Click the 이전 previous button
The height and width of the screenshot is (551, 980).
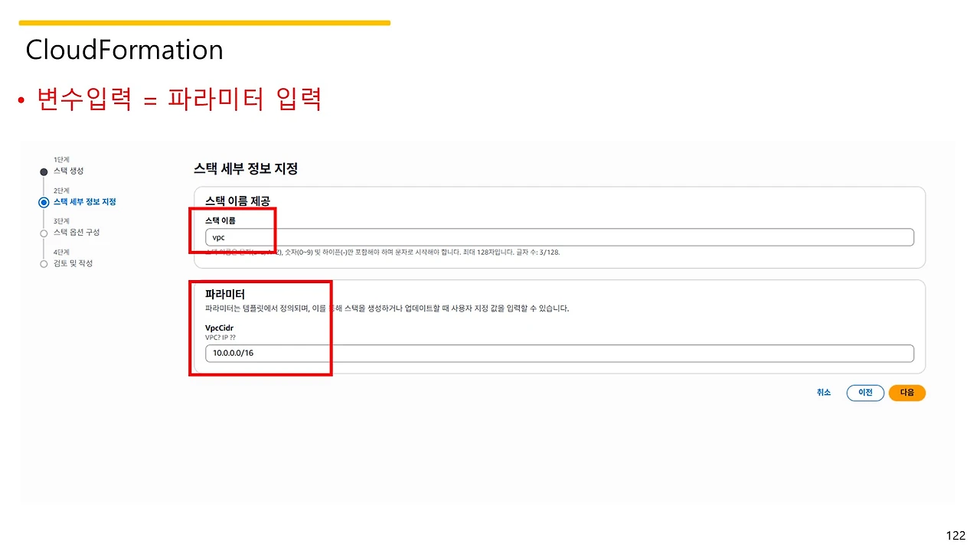pyautogui.click(x=865, y=393)
